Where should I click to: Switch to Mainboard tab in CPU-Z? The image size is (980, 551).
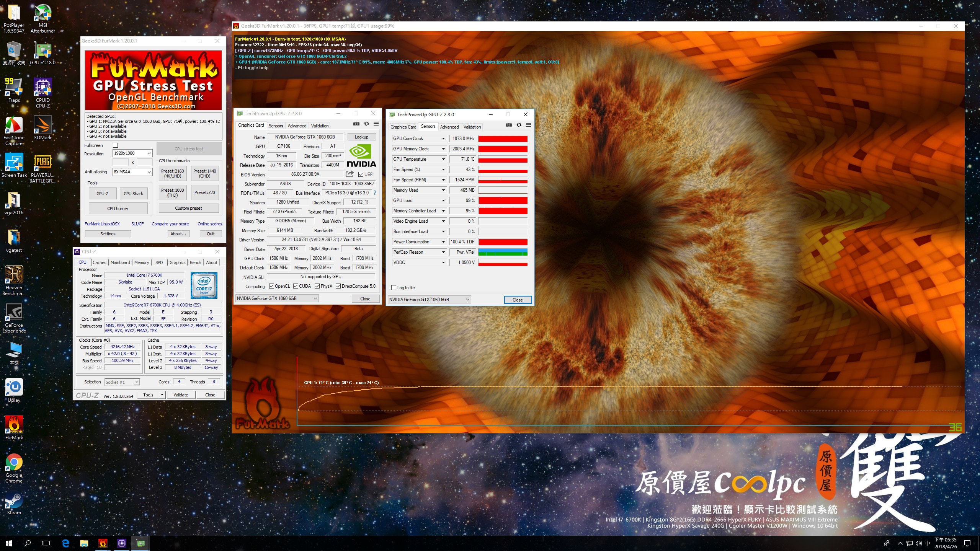pyautogui.click(x=120, y=262)
